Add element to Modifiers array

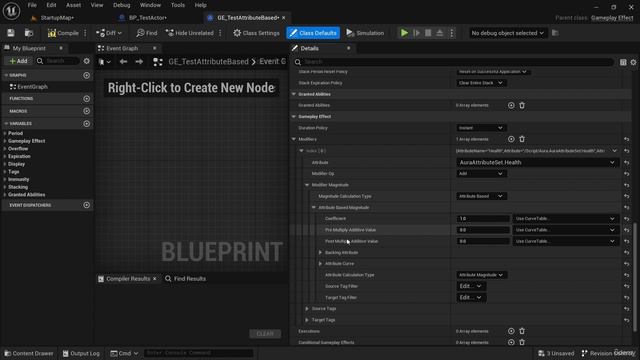pos(511,139)
